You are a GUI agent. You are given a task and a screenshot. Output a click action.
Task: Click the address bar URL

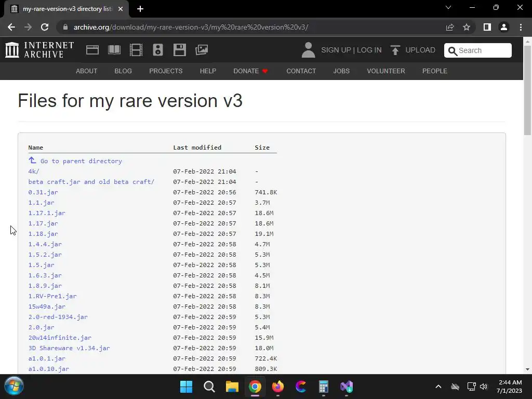click(x=191, y=27)
